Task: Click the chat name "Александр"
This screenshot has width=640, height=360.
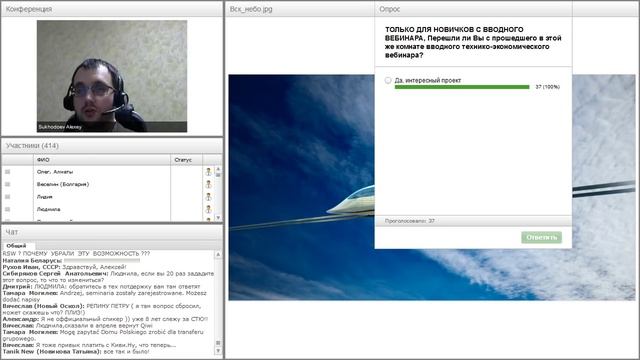Action: click(x=21, y=319)
